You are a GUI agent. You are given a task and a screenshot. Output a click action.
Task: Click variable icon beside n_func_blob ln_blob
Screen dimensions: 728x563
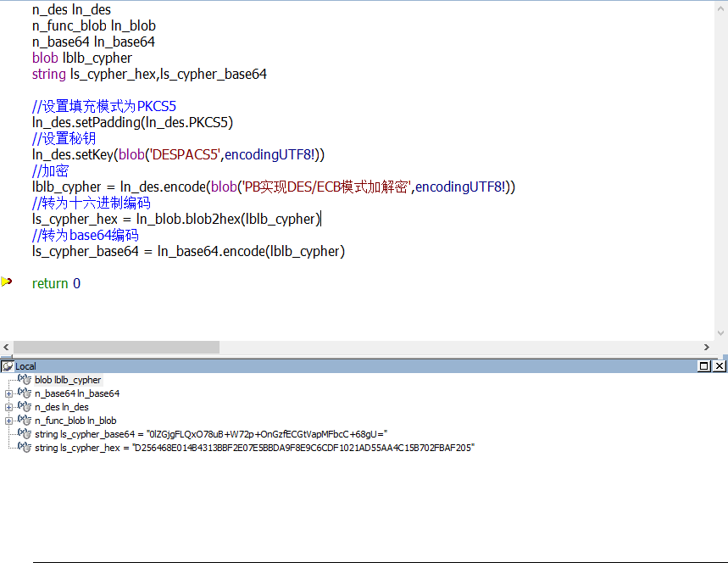click(25, 420)
